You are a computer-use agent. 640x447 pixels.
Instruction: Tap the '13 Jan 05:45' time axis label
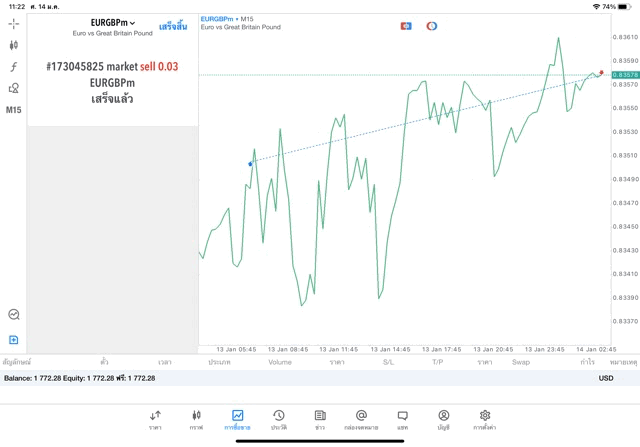pyautogui.click(x=236, y=349)
